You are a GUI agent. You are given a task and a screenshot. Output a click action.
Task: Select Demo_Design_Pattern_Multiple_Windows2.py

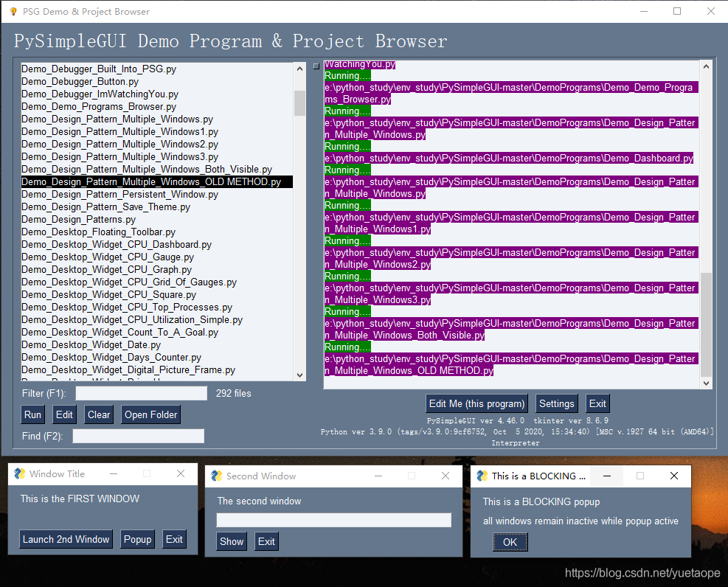(x=157, y=144)
